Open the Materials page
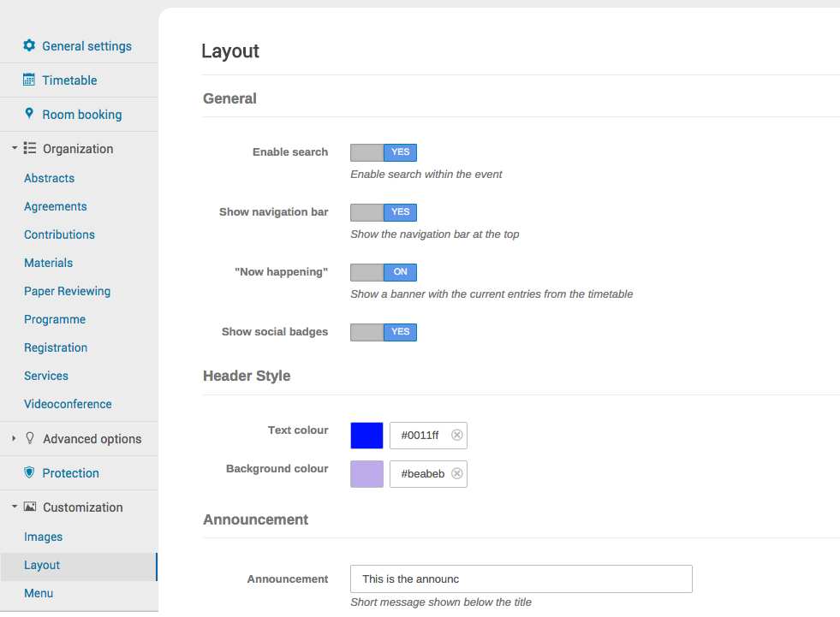Viewport: 840px width, 617px height. click(48, 263)
